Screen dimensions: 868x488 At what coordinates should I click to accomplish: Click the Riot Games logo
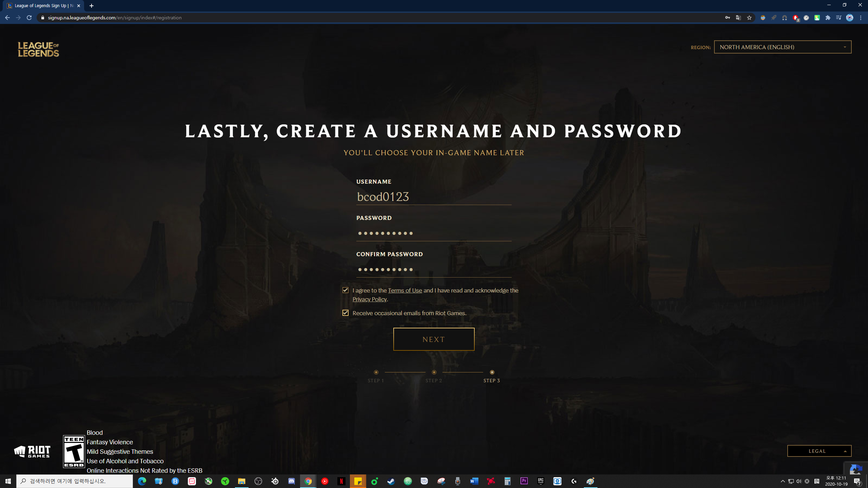[x=32, y=451]
